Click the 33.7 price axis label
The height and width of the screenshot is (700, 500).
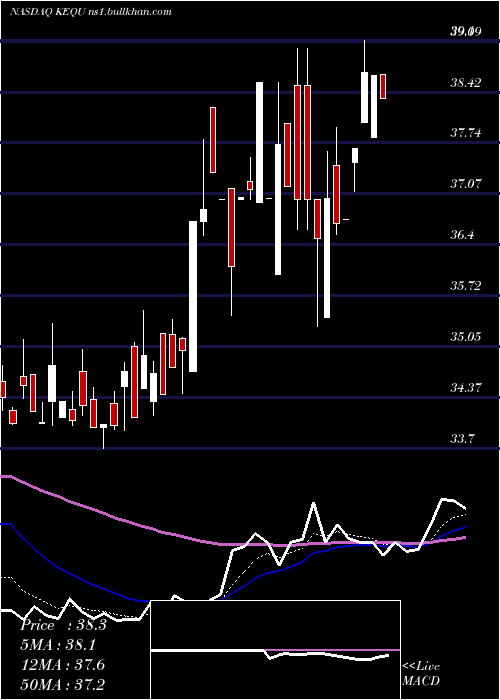click(462, 439)
